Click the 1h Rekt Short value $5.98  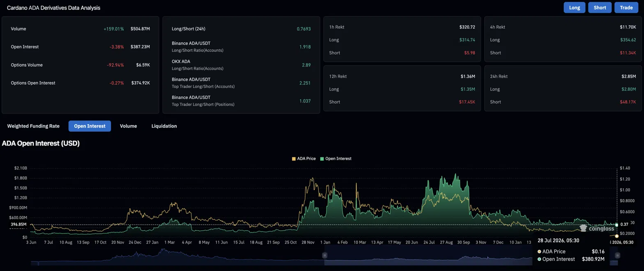[x=469, y=52]
